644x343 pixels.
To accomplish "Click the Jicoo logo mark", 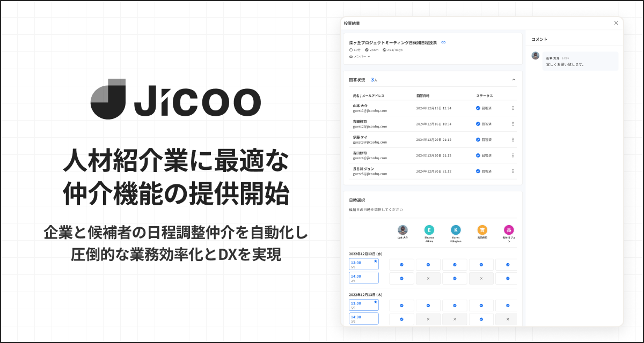I will pyautogui.click(x=108, y=99).
